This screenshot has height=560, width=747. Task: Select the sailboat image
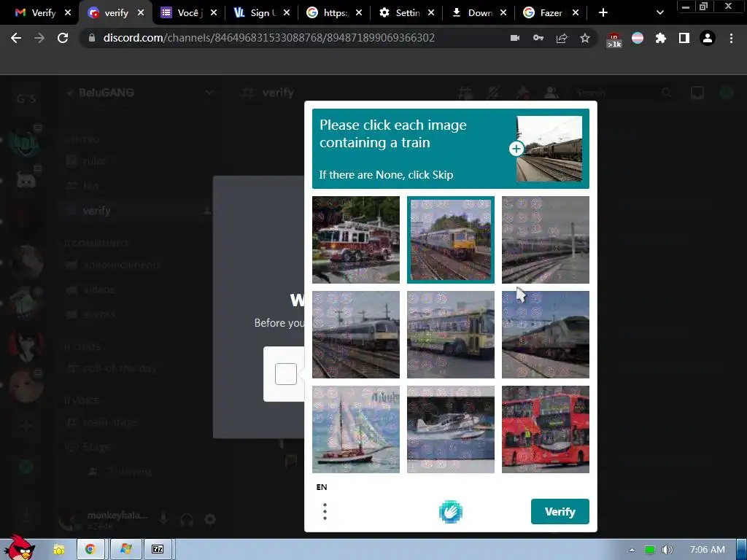click(356, 429)
